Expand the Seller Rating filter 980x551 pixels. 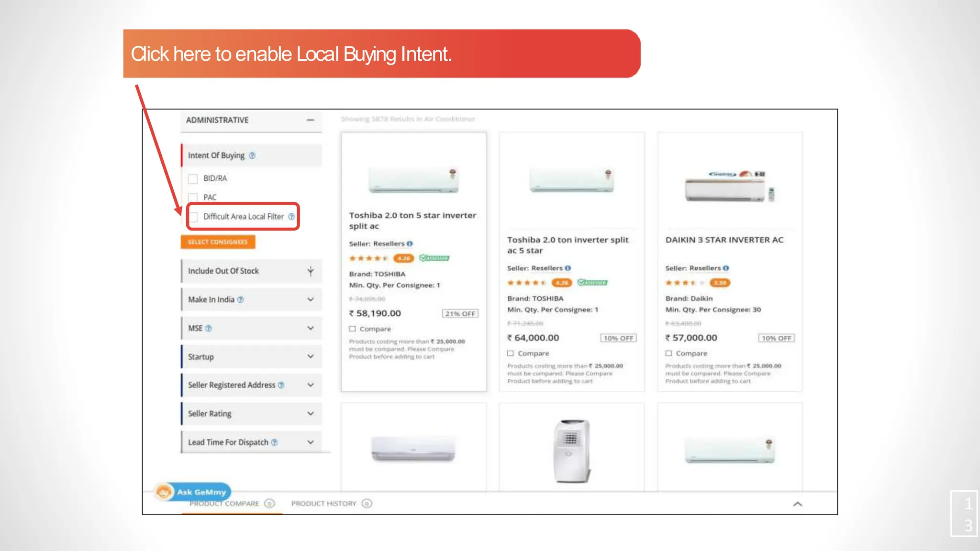(311, 413)
